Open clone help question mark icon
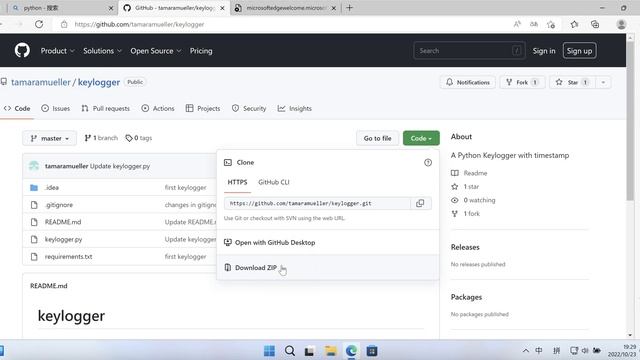Image resolution: width=640 pixels, height=360 pixels. click(428, 162)
